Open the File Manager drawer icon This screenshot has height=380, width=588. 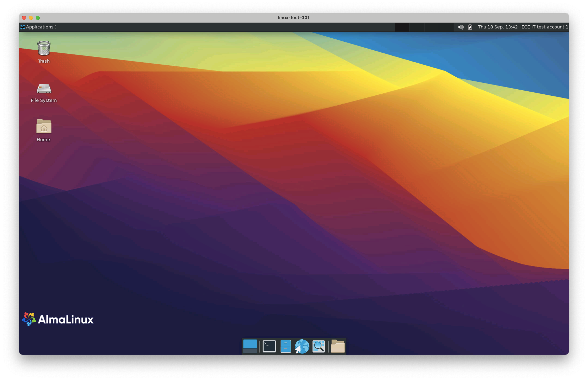(286, 346)
